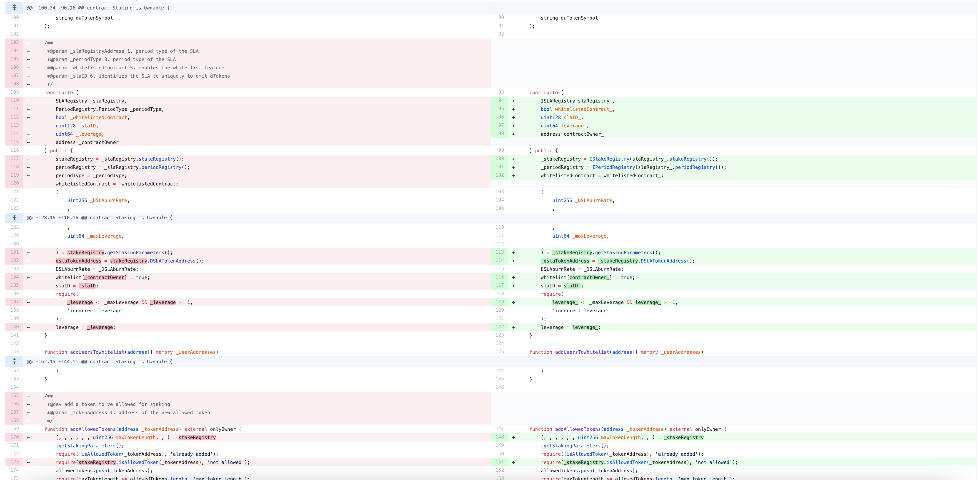Click minus marker on removed line 173

(x=28, y=463)
